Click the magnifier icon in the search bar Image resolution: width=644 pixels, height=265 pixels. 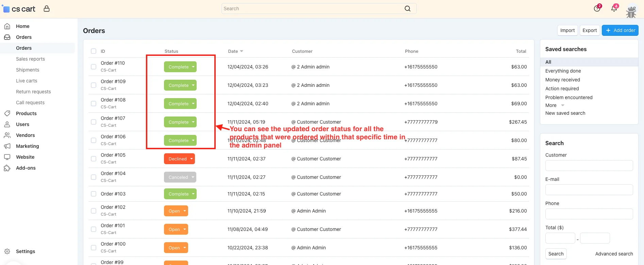pyautogui.click(x=408, y=9)
